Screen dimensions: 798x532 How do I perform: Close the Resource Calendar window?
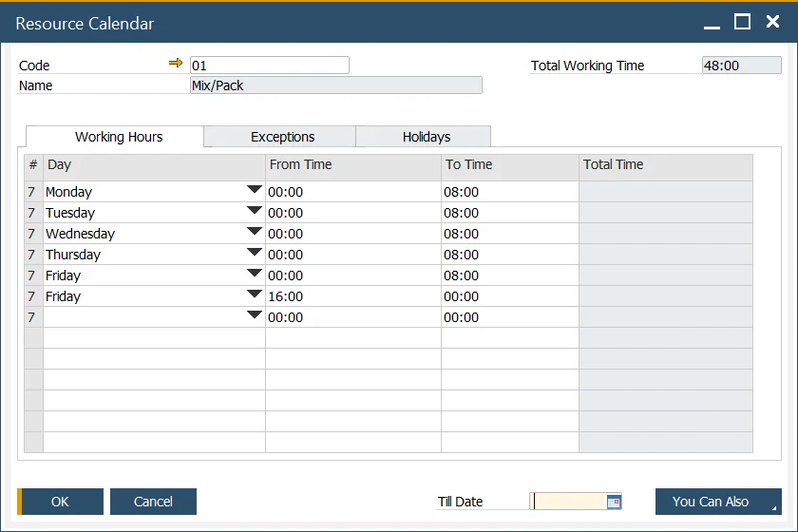[x=772, y=22]
